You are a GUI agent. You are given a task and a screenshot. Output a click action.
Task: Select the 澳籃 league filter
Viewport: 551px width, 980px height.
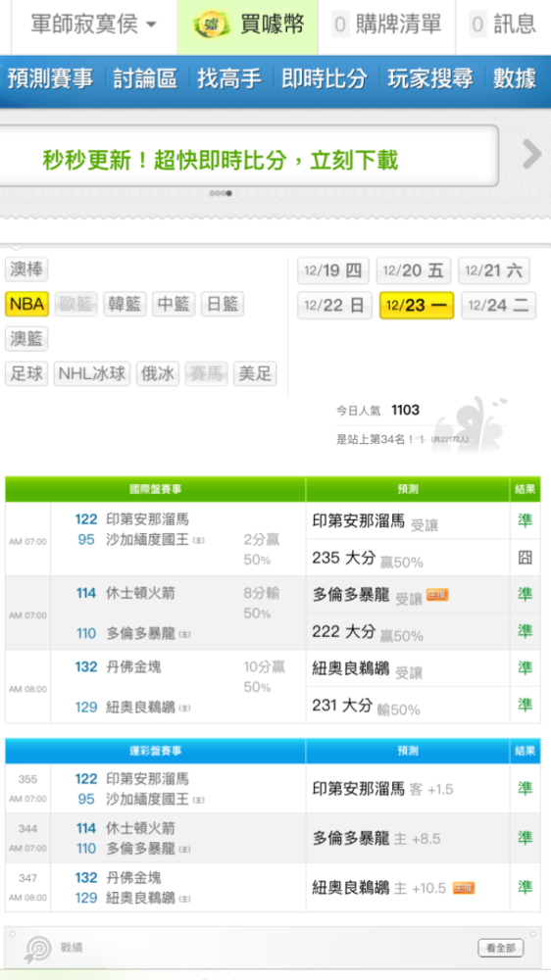(x=26, y=339)
